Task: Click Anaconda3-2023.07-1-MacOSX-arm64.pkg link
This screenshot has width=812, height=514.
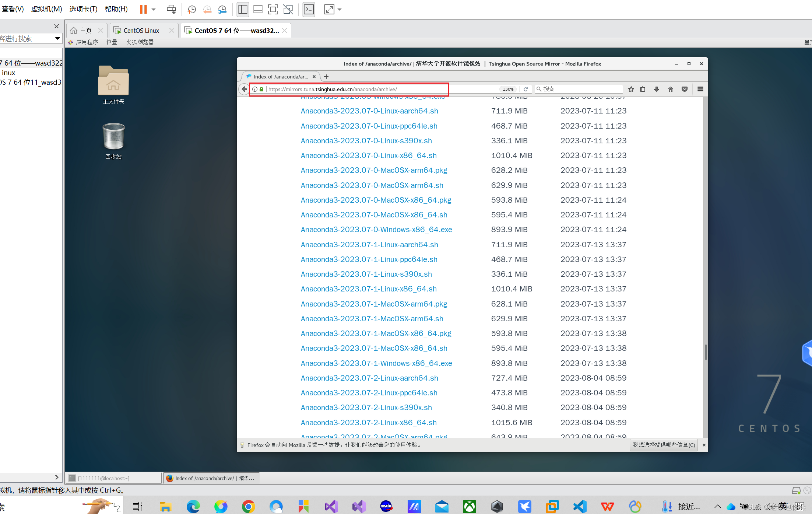Action: (x=374, y=304)
